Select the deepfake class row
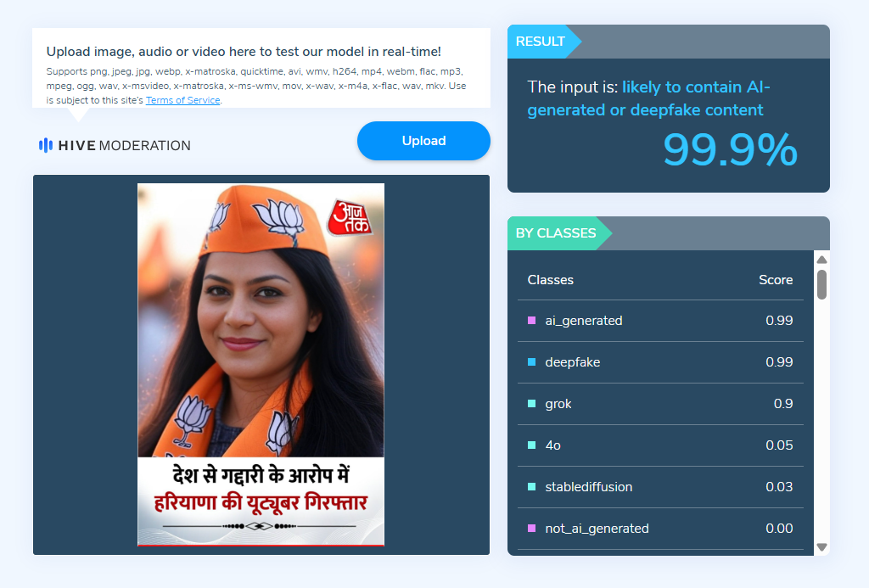 click(x=660, y=362)
